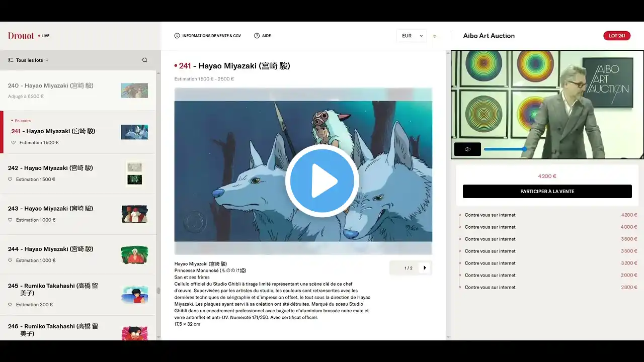Open lot 246 Rumiko Takahashi title
Viewport: 644px width, 362px height.
tap(53, 330)
